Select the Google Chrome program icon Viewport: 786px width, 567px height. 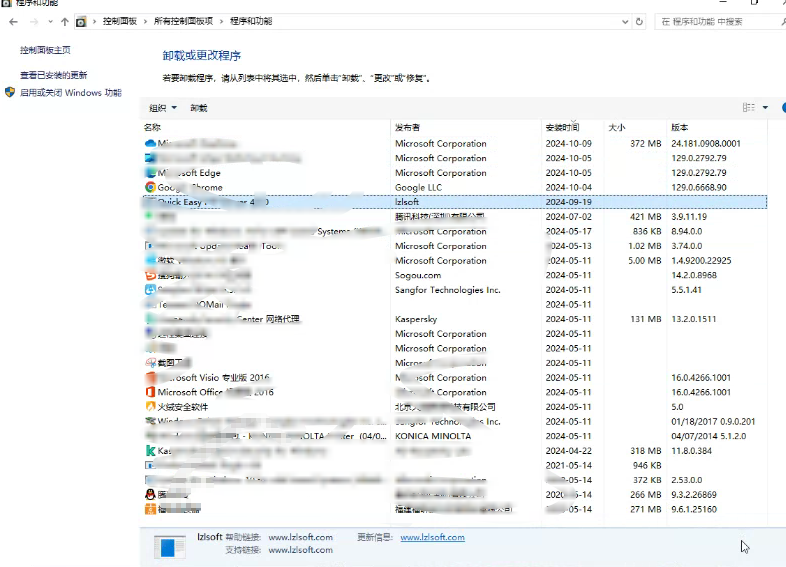click(x=150, y=187)
